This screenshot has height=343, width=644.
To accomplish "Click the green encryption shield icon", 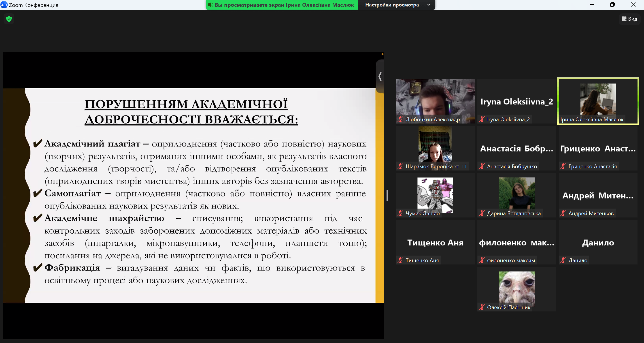I will pos(9,19).
